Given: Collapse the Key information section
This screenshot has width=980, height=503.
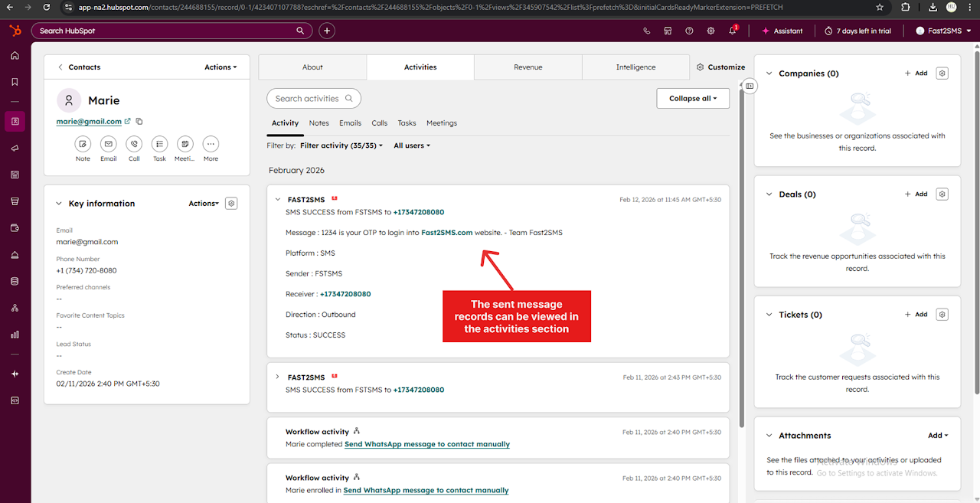Looking at the screenshot, I should [59, 204].
